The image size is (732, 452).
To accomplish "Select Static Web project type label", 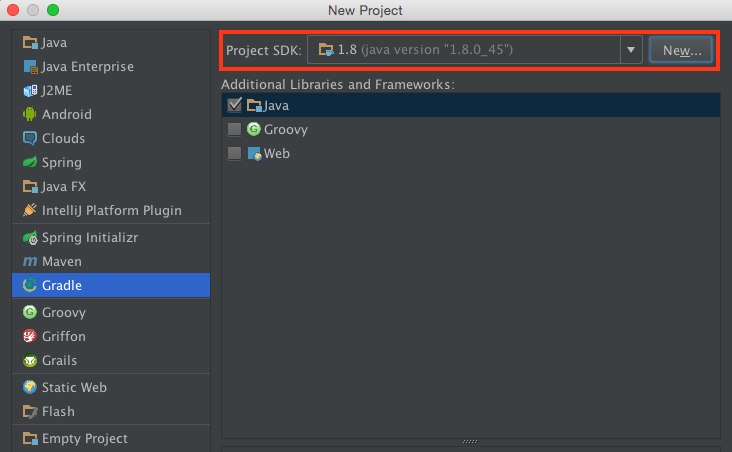I will point(74,387).
